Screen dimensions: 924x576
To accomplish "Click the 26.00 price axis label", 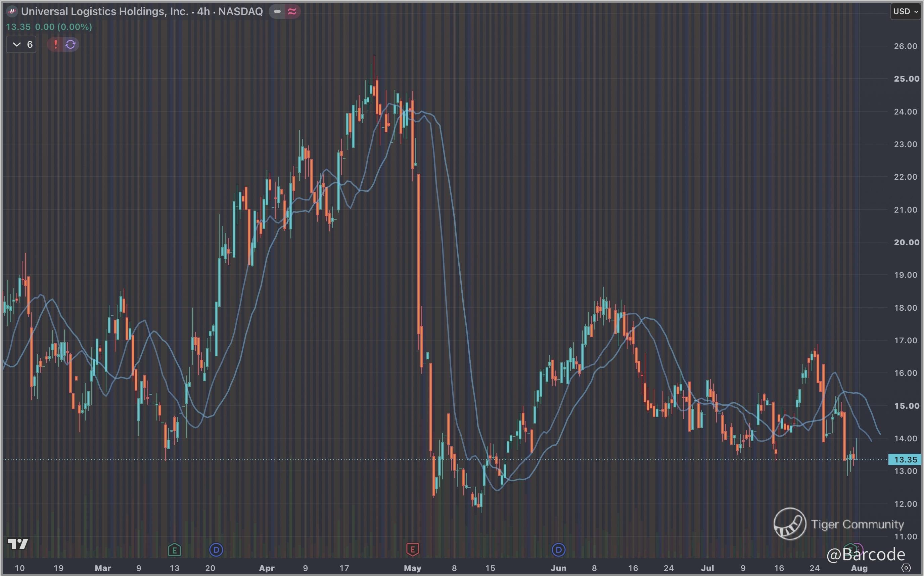I will coord(905,46).
